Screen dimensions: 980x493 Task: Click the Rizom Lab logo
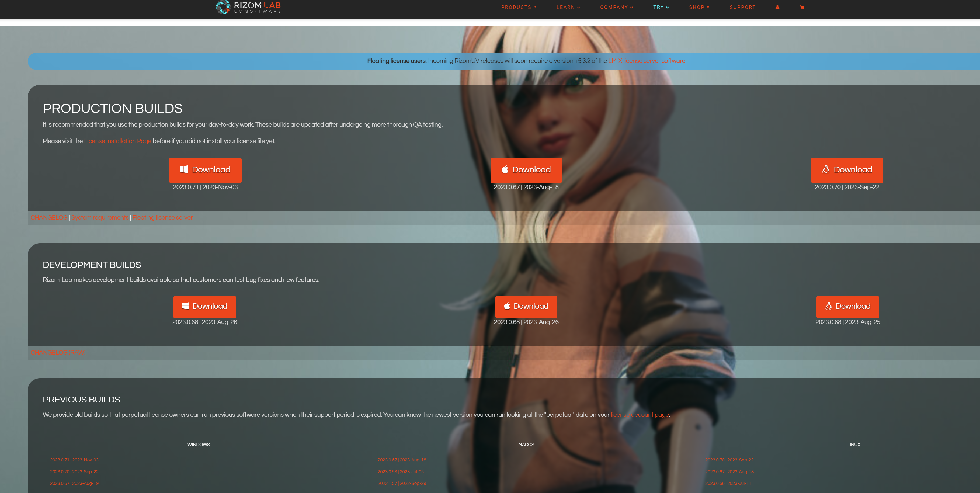coord(248,7)
